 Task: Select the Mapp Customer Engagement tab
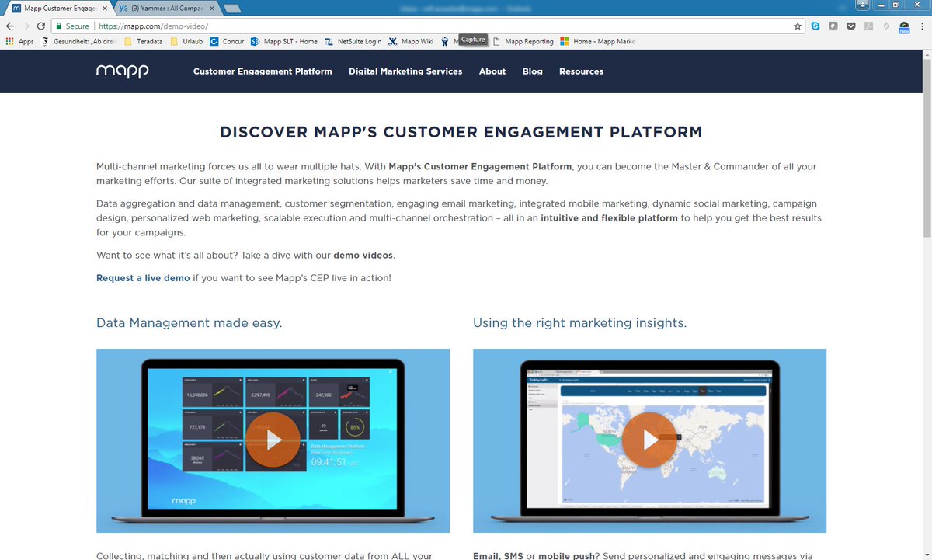[58, 9]
